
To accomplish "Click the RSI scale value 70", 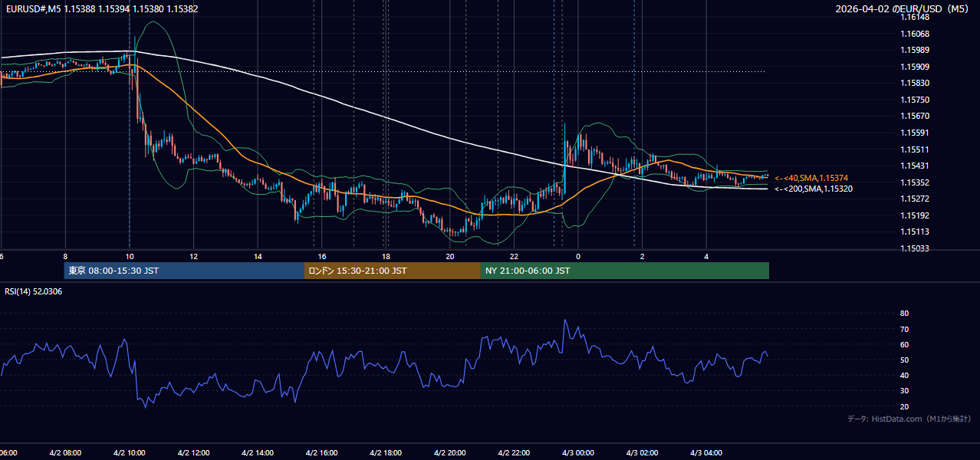I will click(x=904, y=329).
